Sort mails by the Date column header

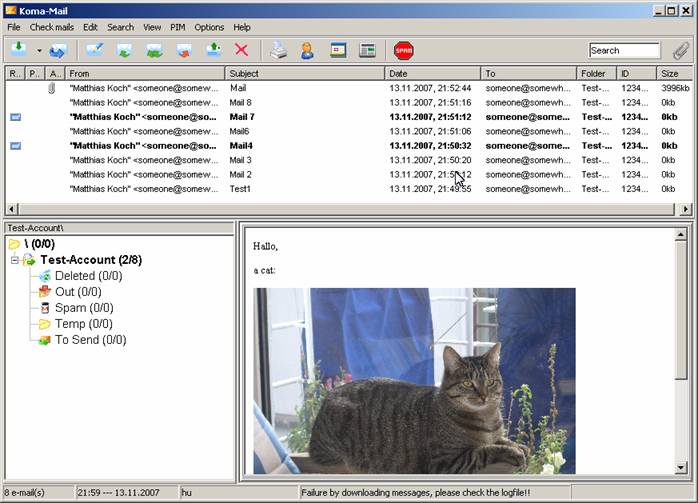433,73
